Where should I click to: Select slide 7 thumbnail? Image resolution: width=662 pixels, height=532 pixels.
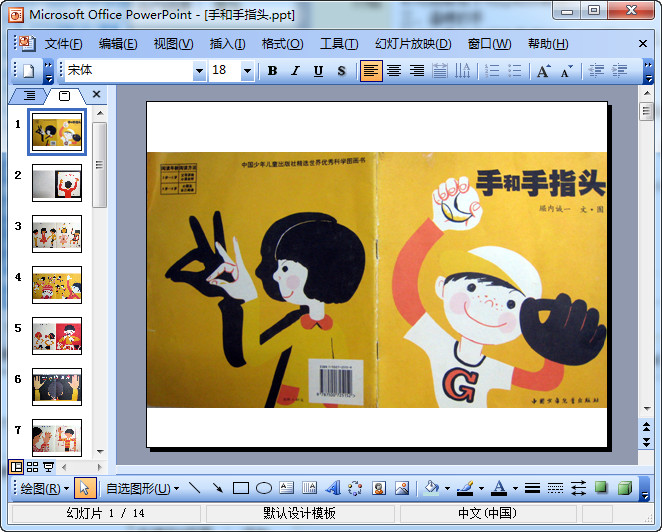click(57, 438)
